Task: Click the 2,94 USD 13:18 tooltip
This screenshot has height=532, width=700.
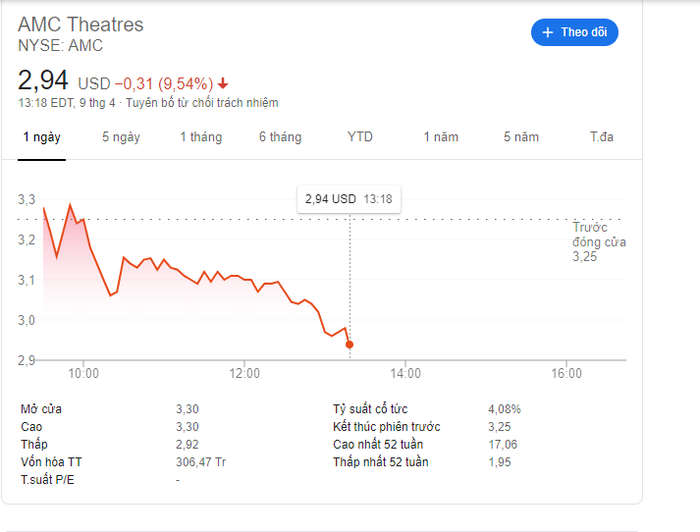Action: (349, 199)
